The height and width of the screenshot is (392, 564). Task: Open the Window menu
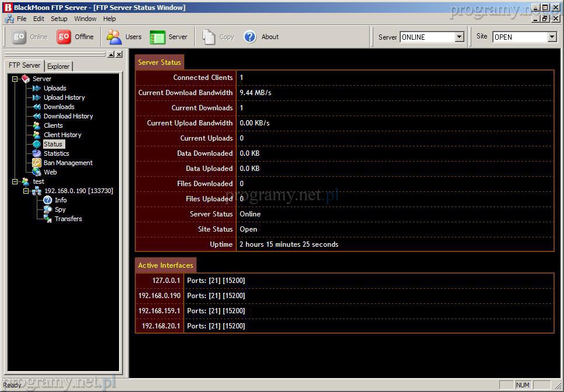pos(85,19)
